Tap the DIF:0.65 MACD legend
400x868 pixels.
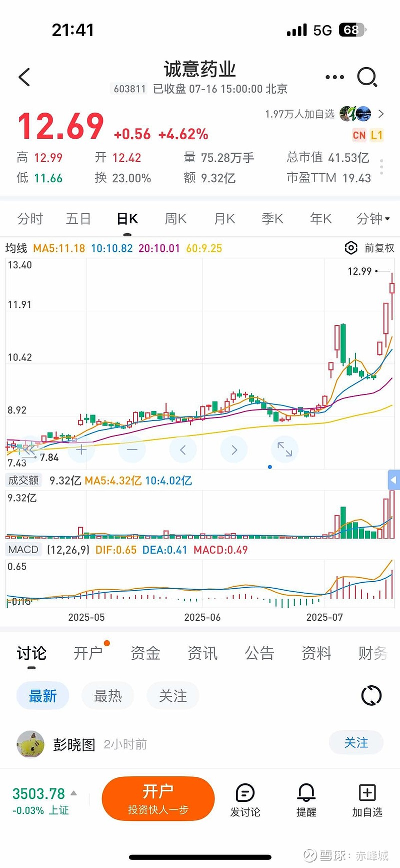[x=116, y=550]
